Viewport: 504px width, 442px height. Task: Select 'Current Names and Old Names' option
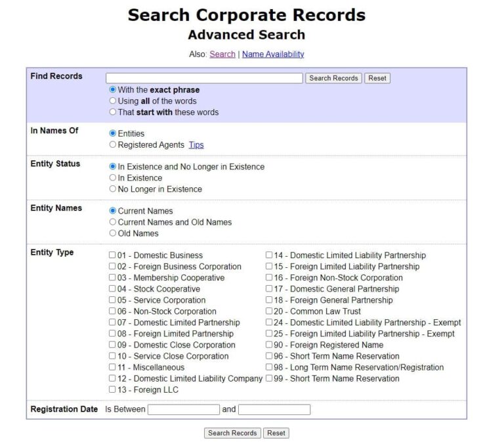tap(113, 222)
